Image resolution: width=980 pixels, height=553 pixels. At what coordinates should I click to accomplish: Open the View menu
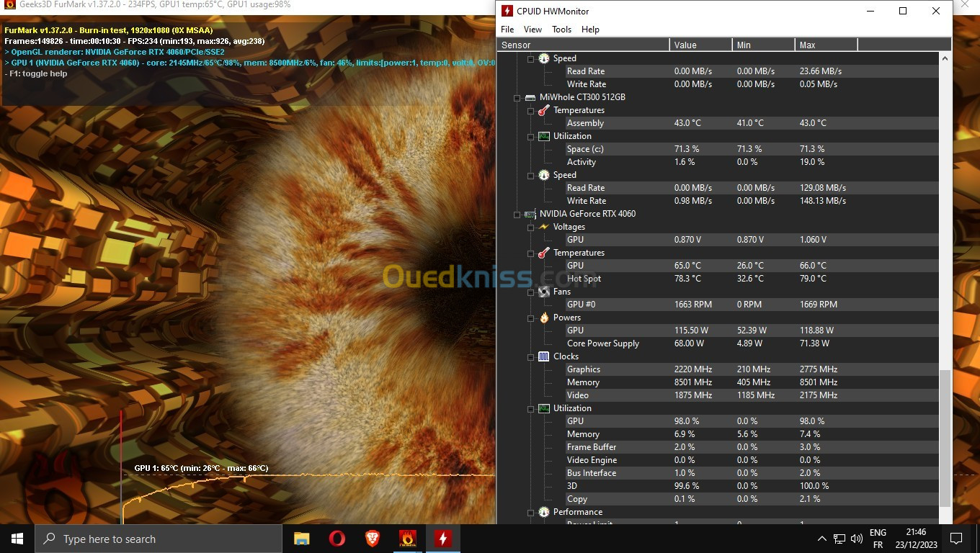click(533, 30)
